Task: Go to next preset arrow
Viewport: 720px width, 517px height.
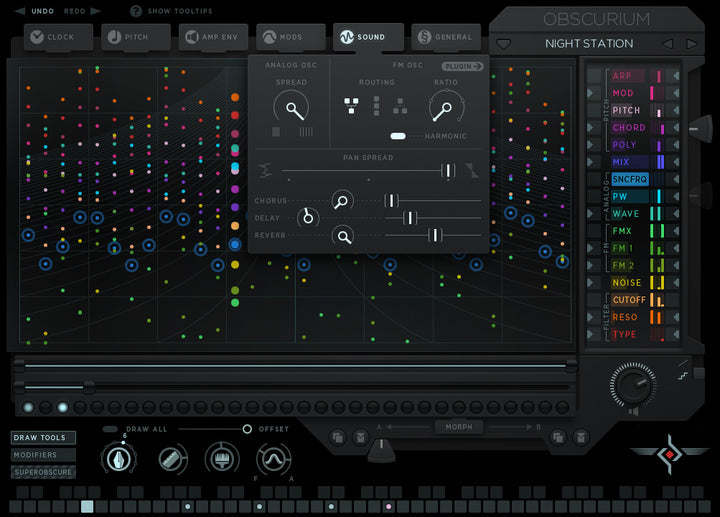Action: click(x=691, y=44)
